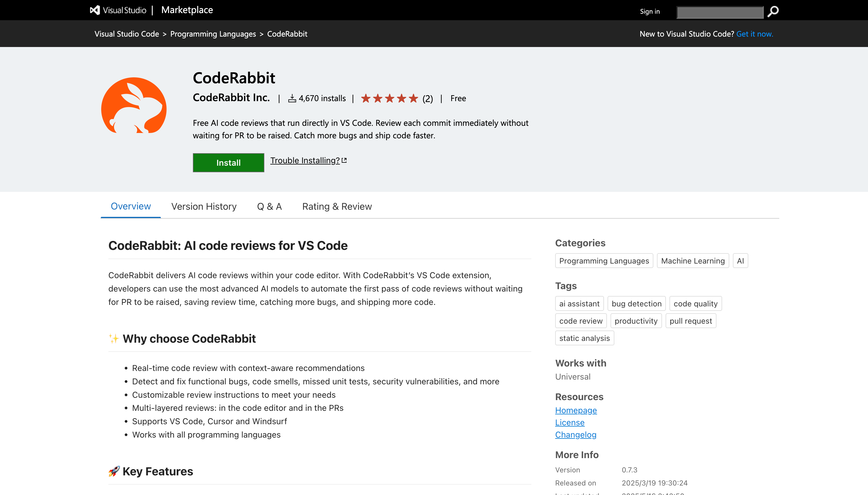868x495 pixels.
Task: Click the CodeRabbit rabbit logo image
Action: pyautogui.click(x=134, y=105)
